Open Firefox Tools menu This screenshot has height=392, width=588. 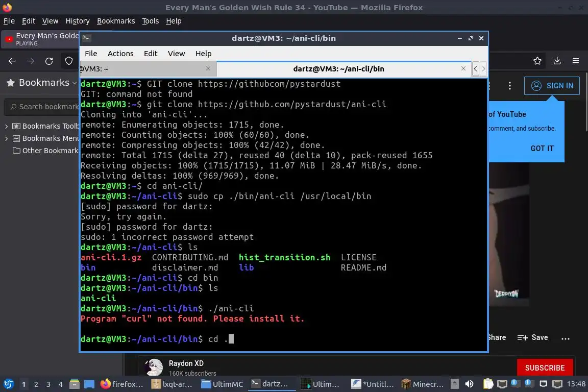pyautogui.click(x=150, y=21)
